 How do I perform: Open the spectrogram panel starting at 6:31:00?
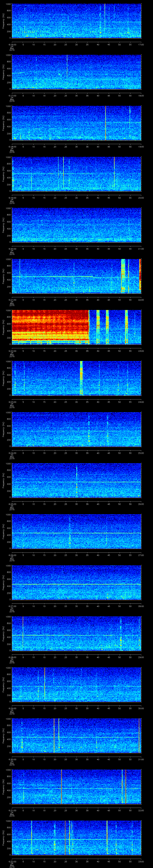77,786
